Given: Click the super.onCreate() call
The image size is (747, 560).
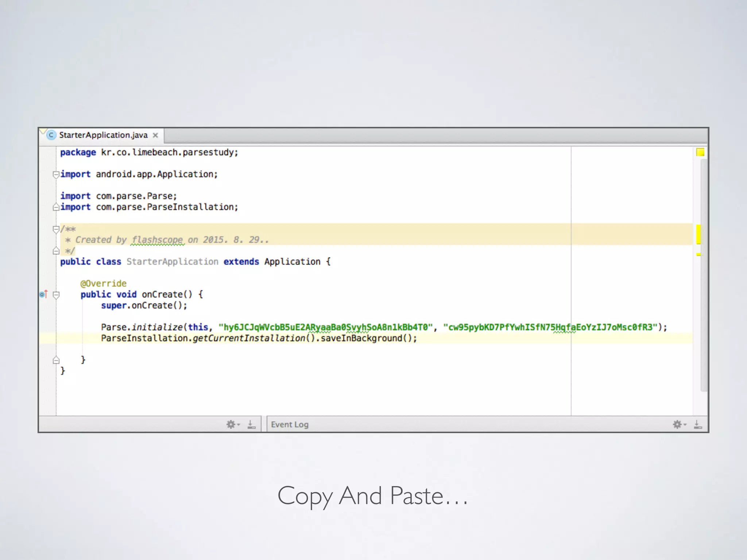Looking at the screenshot, I should point(144,306).
